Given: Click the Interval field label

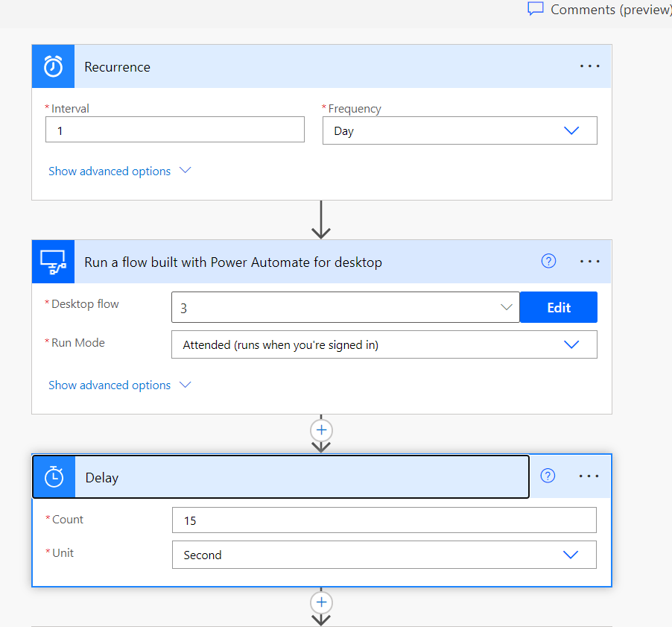Looking at the screenshot, I should [x=70, y=109].
